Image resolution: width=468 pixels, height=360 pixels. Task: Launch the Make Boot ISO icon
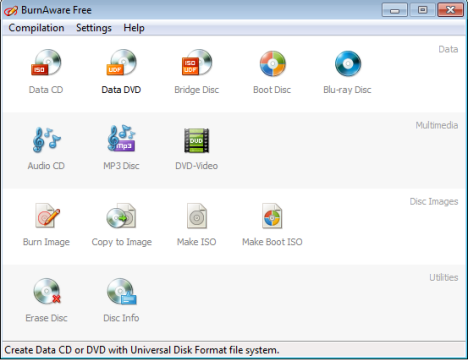[x=272, y=216]
